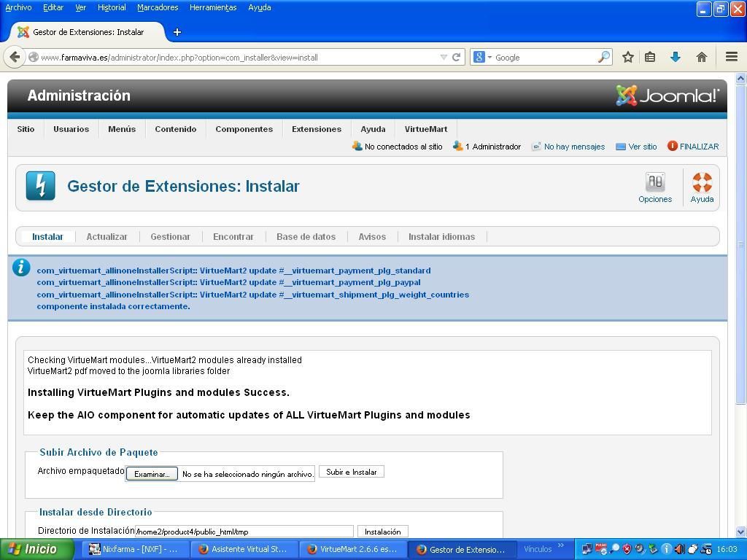The width and height of the screenshot is (747, 560).
Task: Go to Firefox home page icon
Action: click(x=701, y=57)
